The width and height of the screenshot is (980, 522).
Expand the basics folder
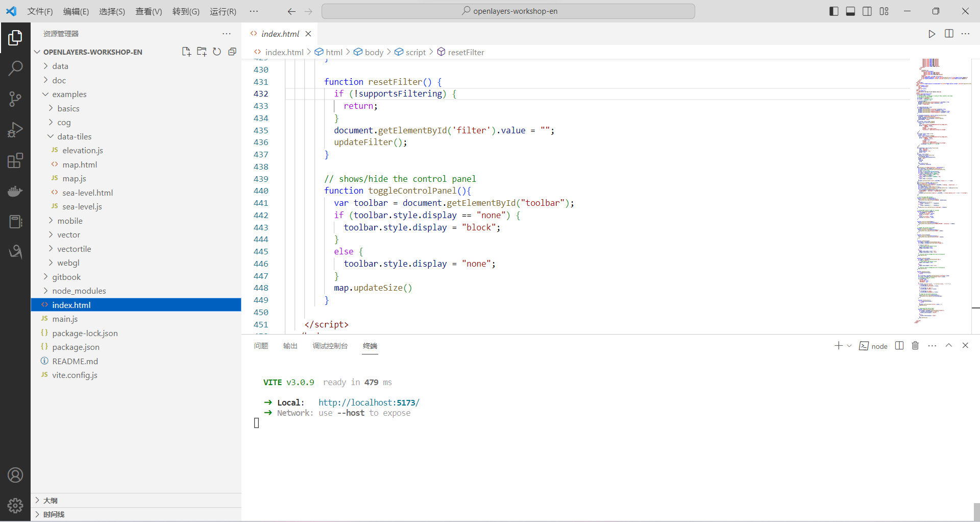pos(136,108)
